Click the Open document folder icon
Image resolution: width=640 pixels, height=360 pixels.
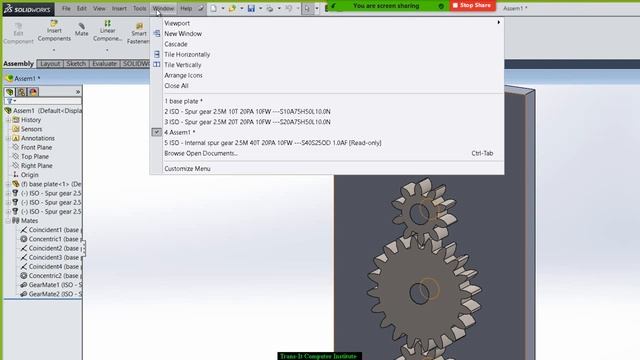click(232, 8)
